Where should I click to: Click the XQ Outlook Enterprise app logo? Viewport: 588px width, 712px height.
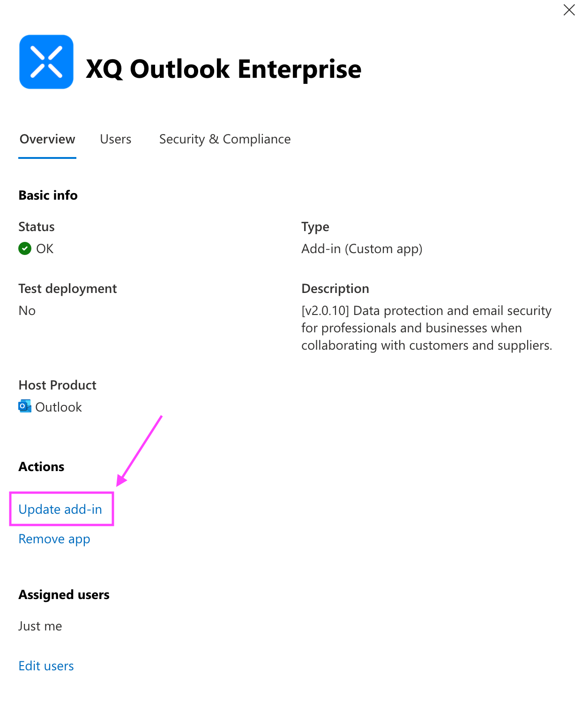pos(46,62)
